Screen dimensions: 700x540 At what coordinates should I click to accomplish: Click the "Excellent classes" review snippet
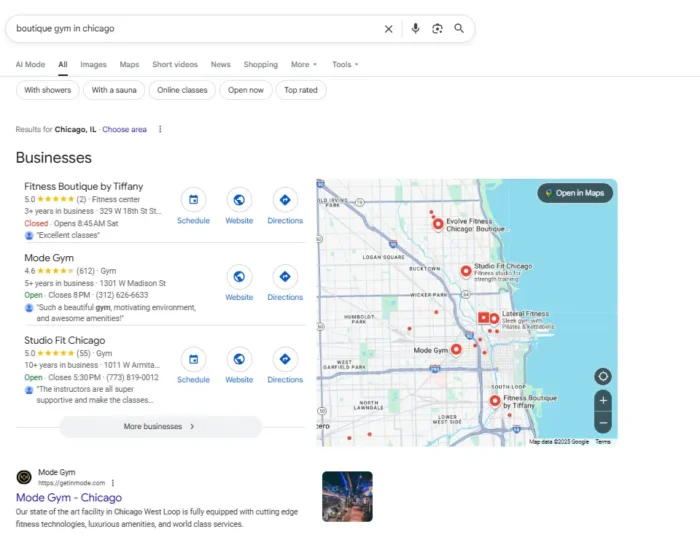[68, 235]
